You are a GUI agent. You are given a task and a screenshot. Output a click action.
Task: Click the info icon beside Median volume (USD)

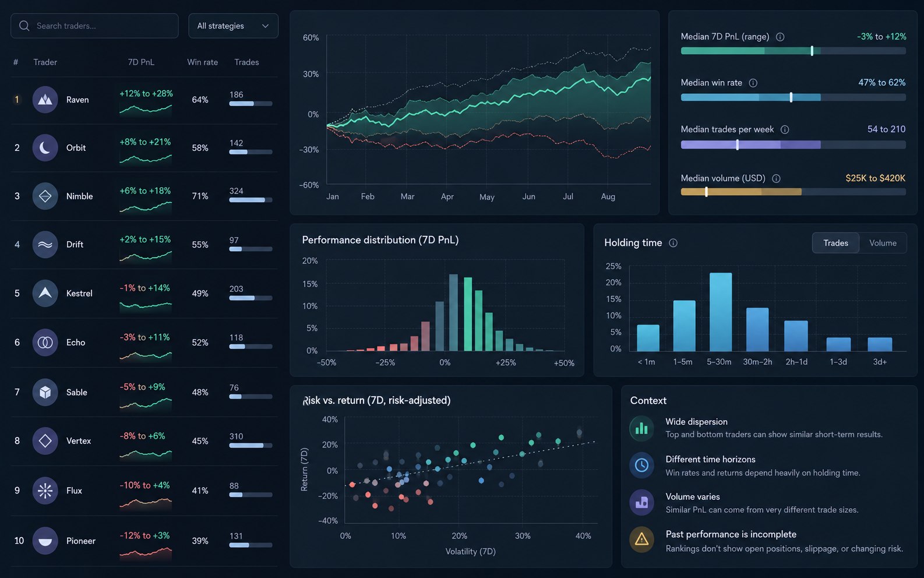coord(776,178)
